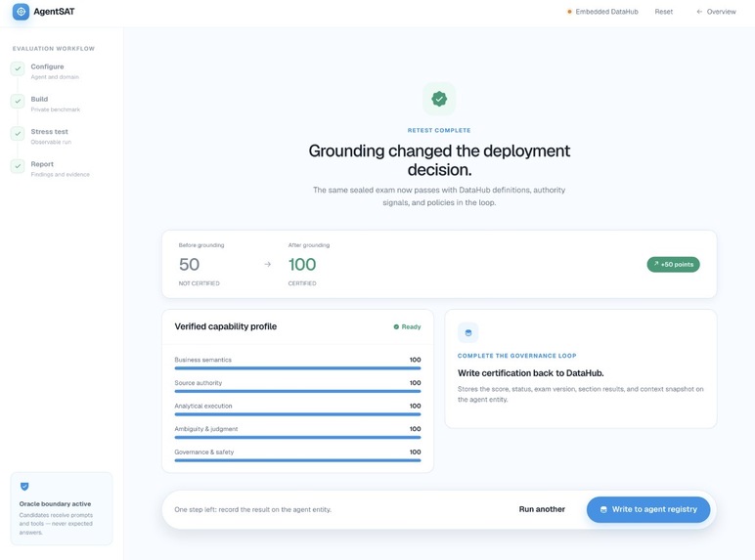
Task: Click the DataHub database icon in governance card
Action: point(468,332)
